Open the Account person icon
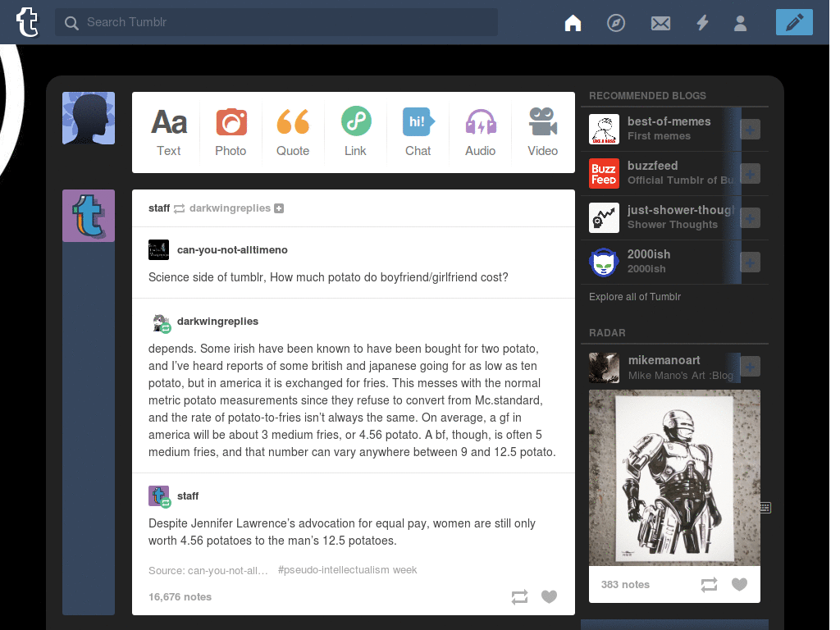This screenshot has height=630, width=840. (741, 23)
